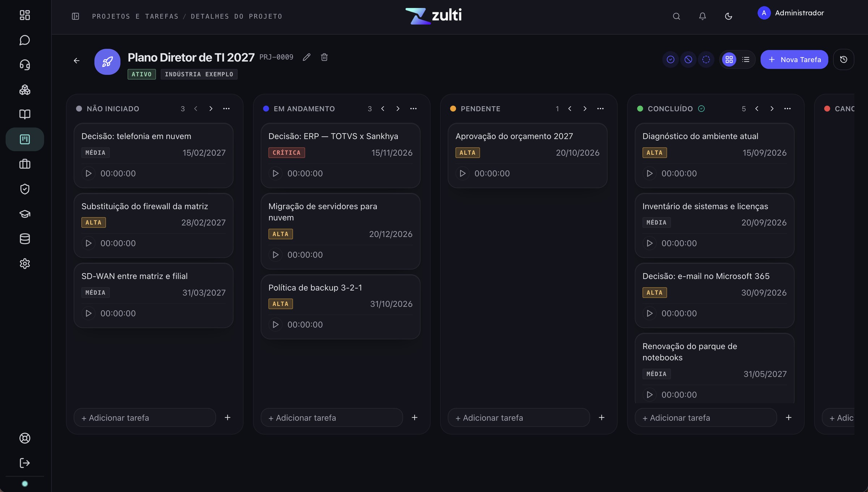Switch to list view
This screenshot has width=868, height=492.
(x=746, y=59)
